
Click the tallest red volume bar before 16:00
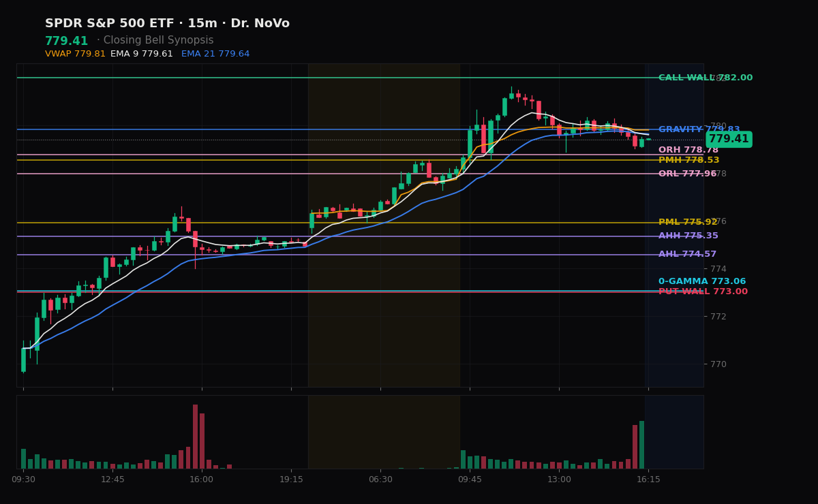(195, 437)
